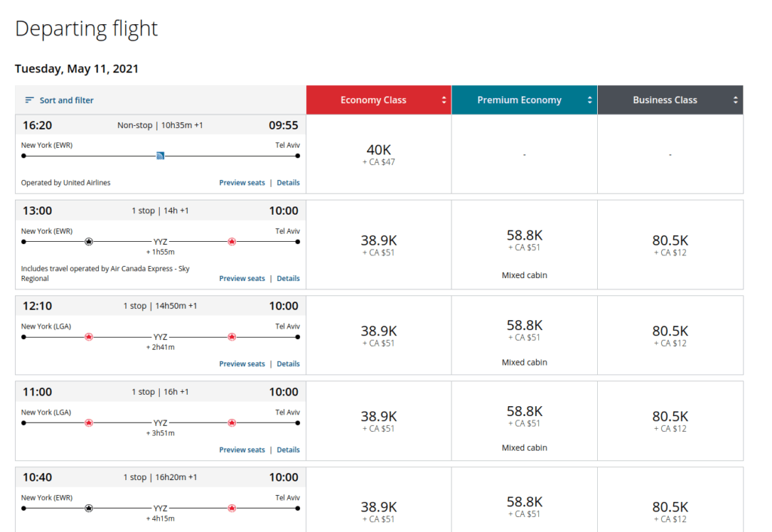The image size is (772, 532).
Task: Choose 80.5K Business fare on 13:00 flight
Action: coord(670,245)
